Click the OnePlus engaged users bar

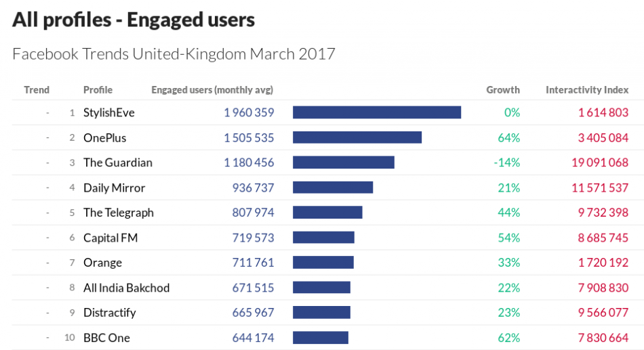pyautogui.click(x=357, y=137)
